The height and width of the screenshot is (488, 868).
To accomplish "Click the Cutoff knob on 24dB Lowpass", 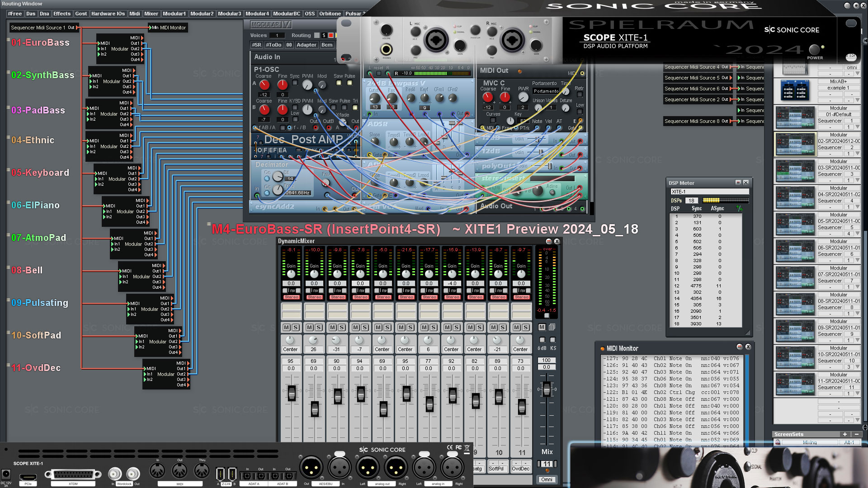I will (375, 98).
